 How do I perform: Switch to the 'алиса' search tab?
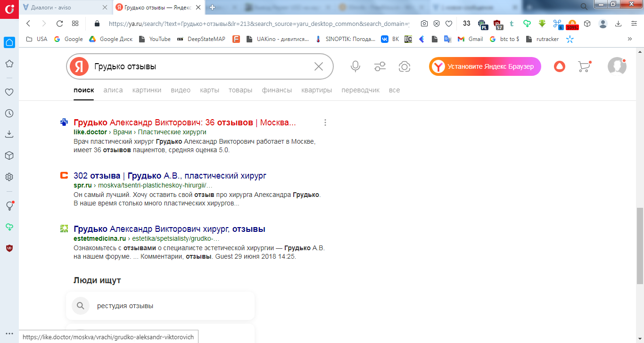[x=113, y=90]
